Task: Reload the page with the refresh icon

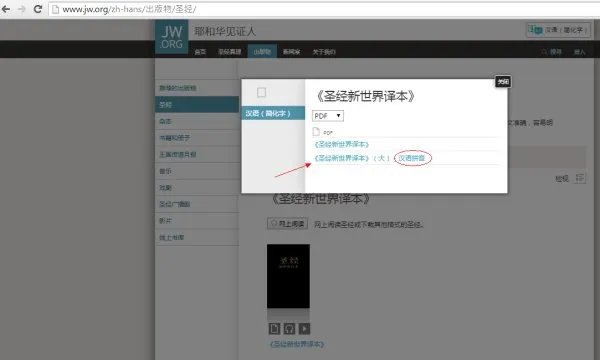Action: (x=38, y=9)
